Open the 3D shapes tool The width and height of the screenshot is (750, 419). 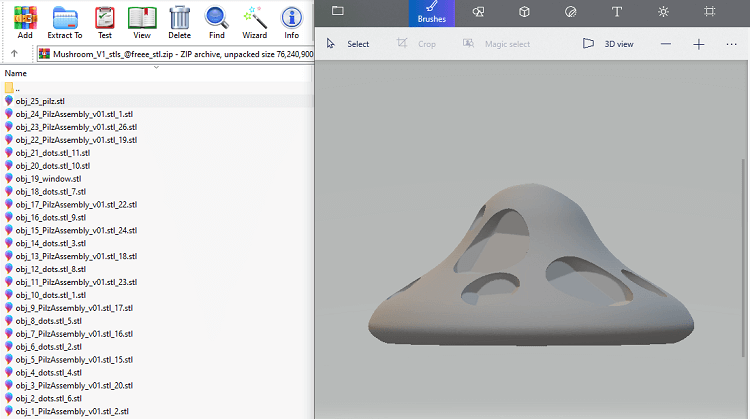(x=523, y=12)
